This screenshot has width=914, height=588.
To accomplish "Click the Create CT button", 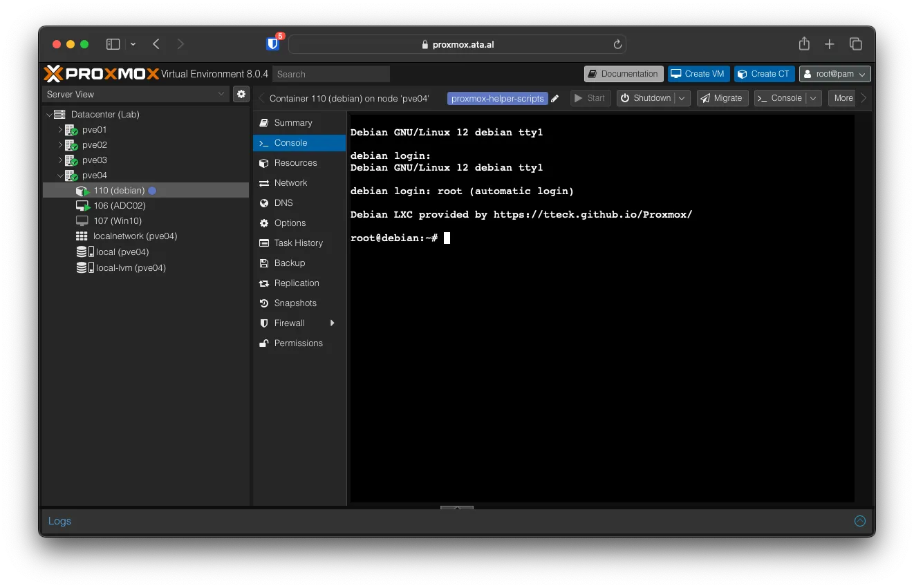I will click(x=765, y=74).
